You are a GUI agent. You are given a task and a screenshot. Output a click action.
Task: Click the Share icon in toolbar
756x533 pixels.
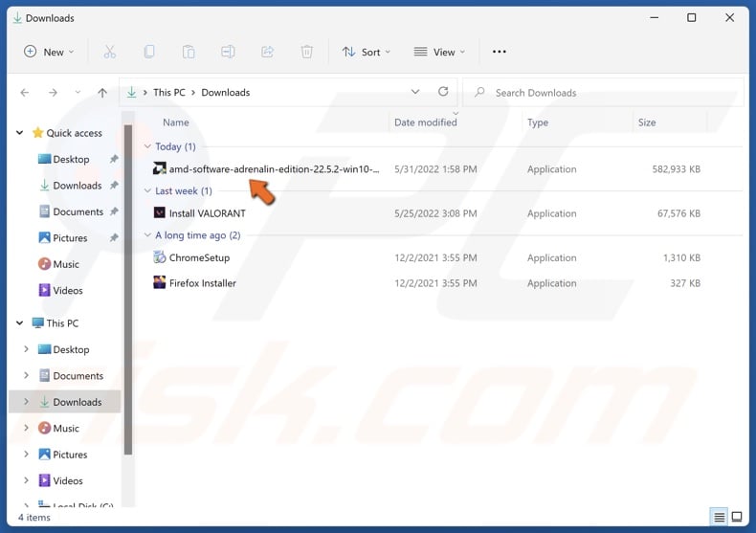267,52
